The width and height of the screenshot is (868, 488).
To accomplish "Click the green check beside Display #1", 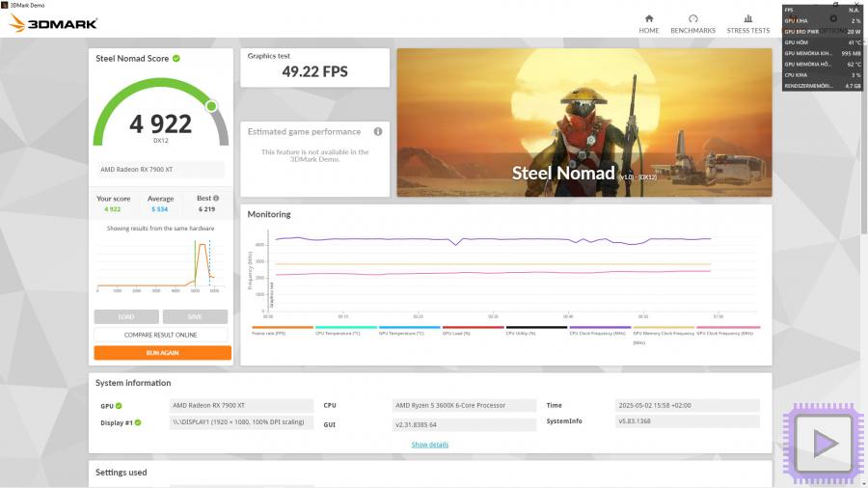I will coord(138,422).
